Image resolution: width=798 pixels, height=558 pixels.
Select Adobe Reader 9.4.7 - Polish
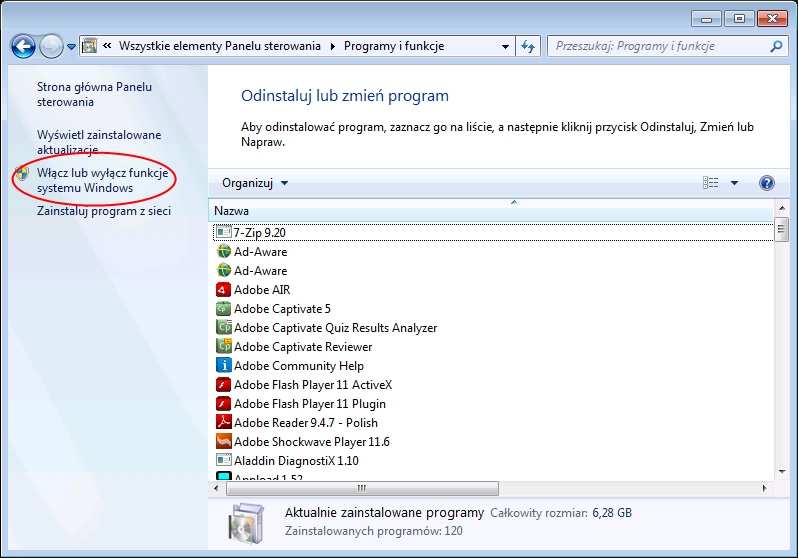coord(305,423)
